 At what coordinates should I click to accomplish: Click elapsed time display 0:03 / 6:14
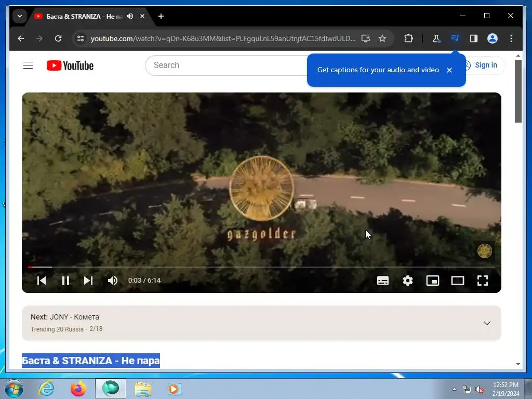(x=144, y=281)
